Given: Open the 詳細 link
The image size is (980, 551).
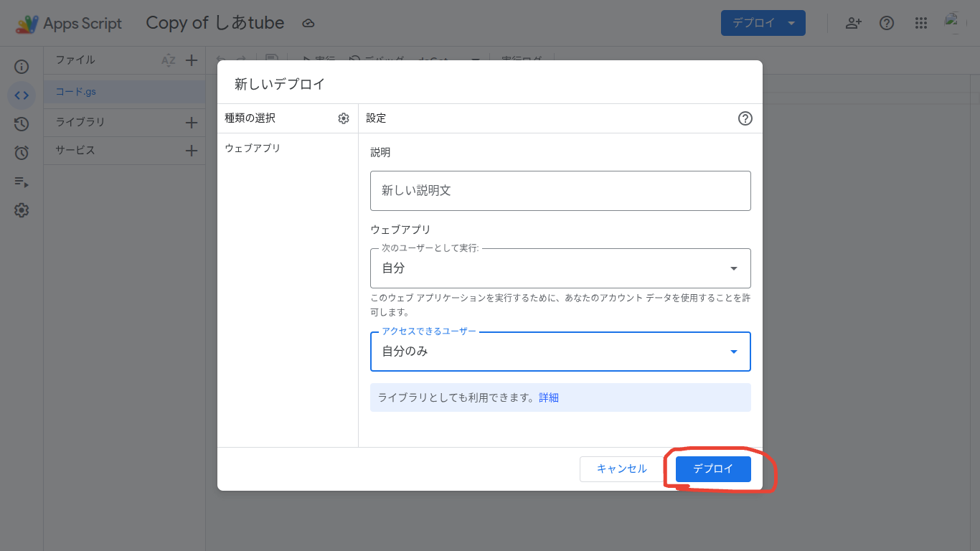Looking at the screenshot, I should pos(549,397).
